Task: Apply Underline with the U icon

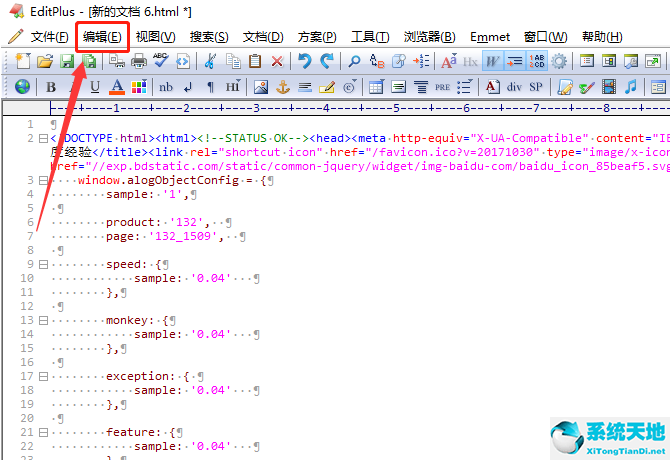Action: 94,87
